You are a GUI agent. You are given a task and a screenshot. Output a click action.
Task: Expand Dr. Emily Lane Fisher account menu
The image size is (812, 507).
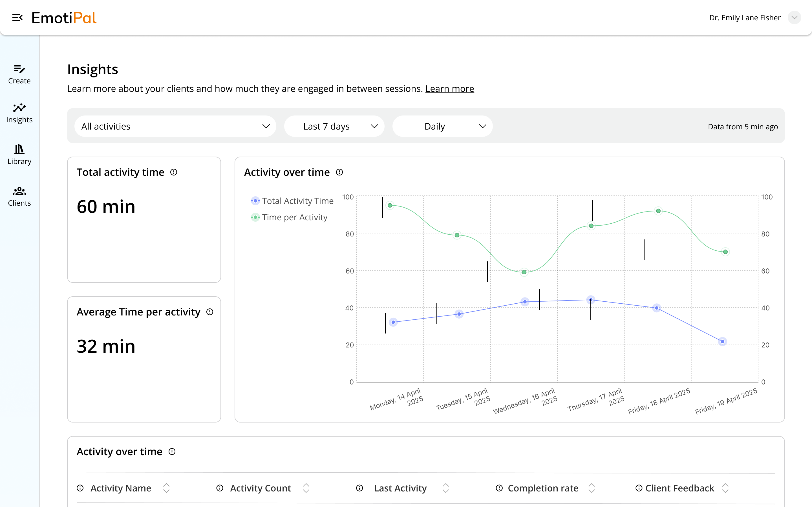pyautogui.click(x=794, y=17)
